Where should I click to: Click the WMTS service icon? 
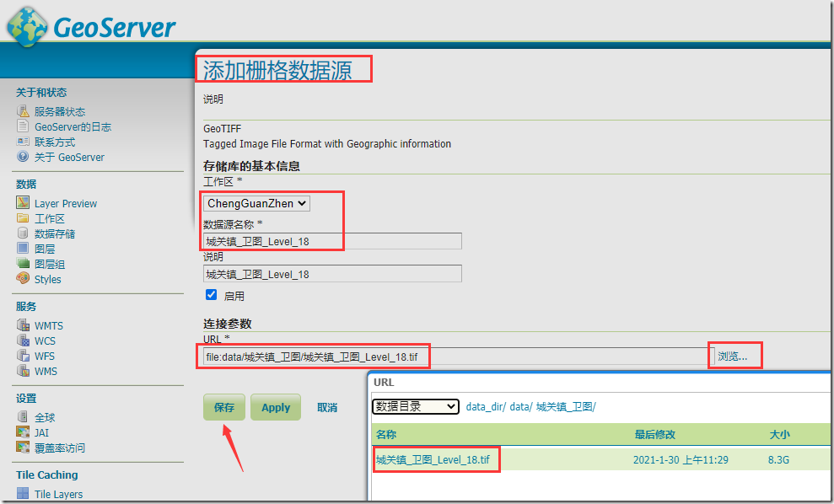tap(23, 324)
